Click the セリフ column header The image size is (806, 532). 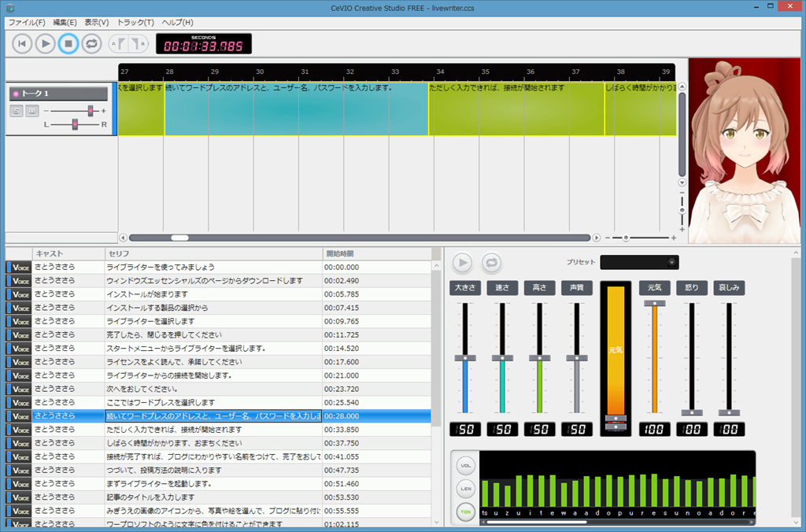click(x=214, y=253)
